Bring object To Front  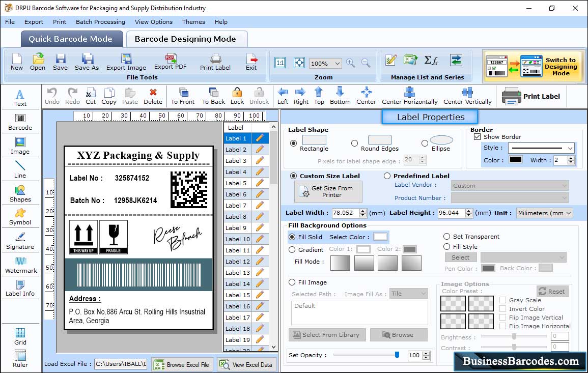(x=183, y=96)
